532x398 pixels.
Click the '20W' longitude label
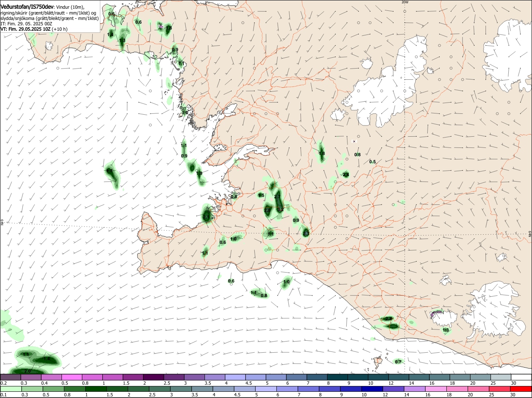coord(405,2)
